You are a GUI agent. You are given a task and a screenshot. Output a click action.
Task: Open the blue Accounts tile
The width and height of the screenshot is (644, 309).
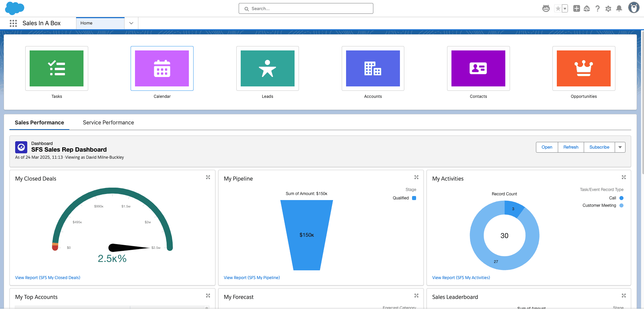pyautogui.click(x=373, y=68)
